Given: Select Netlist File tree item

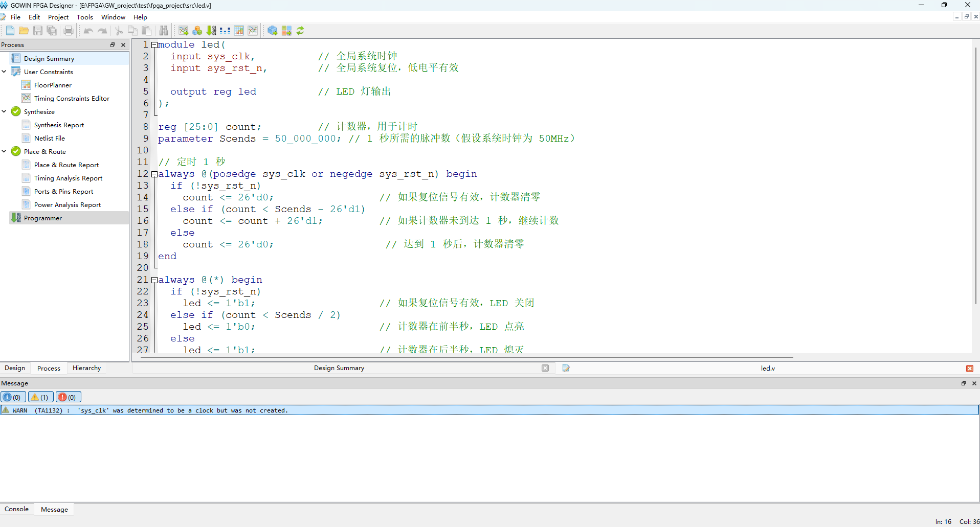Looking at the screenshot, I should 49,138.
